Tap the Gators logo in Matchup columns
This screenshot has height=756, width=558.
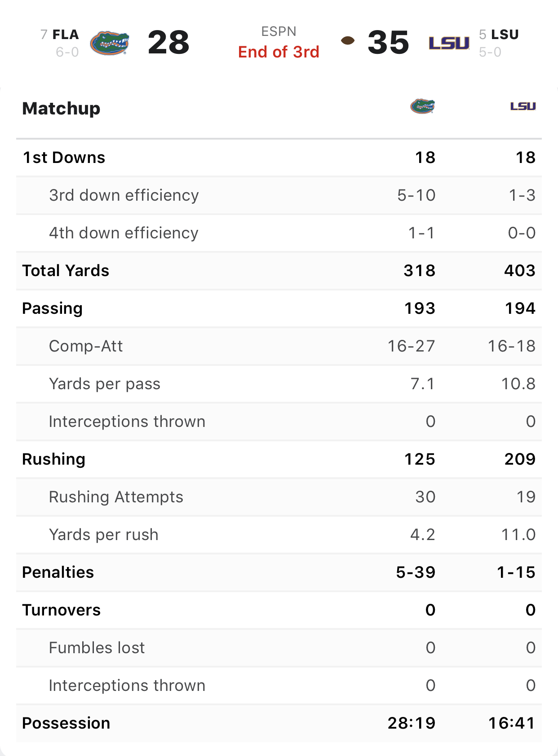(422, 106)
